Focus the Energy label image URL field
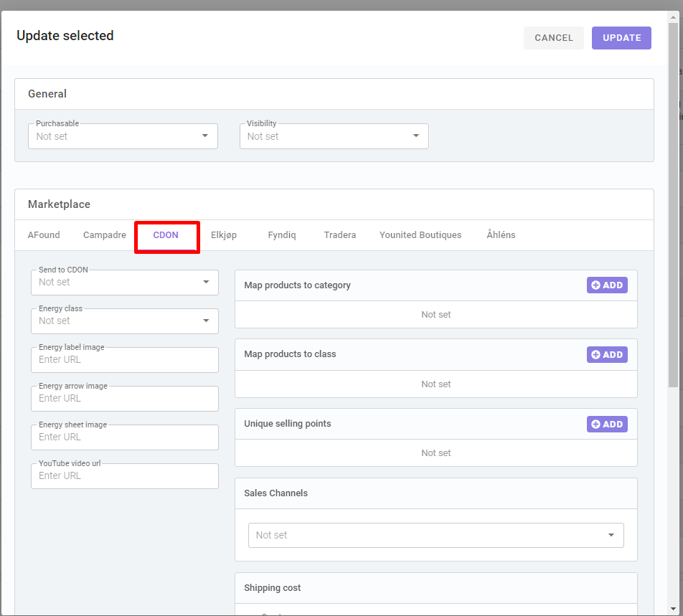Image resolution: width=683 pixels, height=616 pixels. pyautogui.click(x=125, y=359)
